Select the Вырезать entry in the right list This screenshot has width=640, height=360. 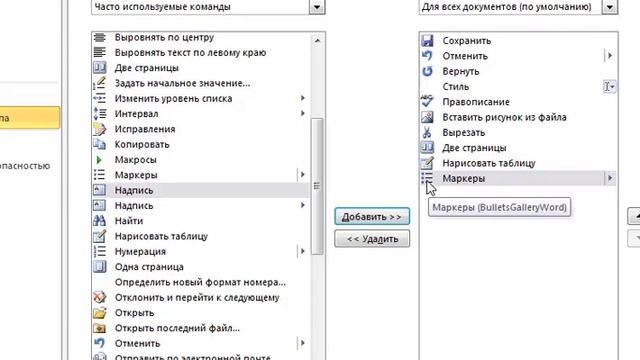[x=518, y=132]
